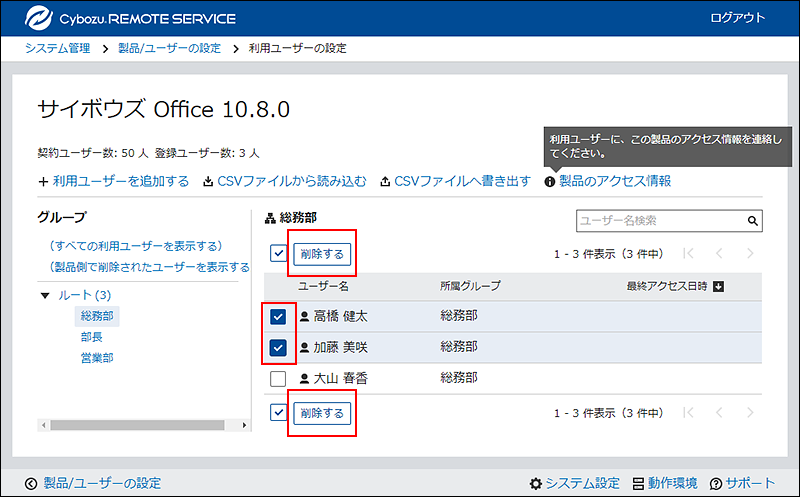800x497 pixels.
Task: Click the back arrow icon in footer
Action: [31, 483]
